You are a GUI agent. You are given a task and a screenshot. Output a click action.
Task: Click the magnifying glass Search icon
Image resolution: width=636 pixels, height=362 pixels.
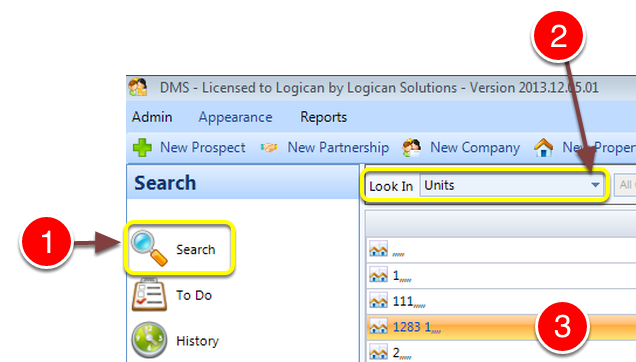[x=149, y=248]
